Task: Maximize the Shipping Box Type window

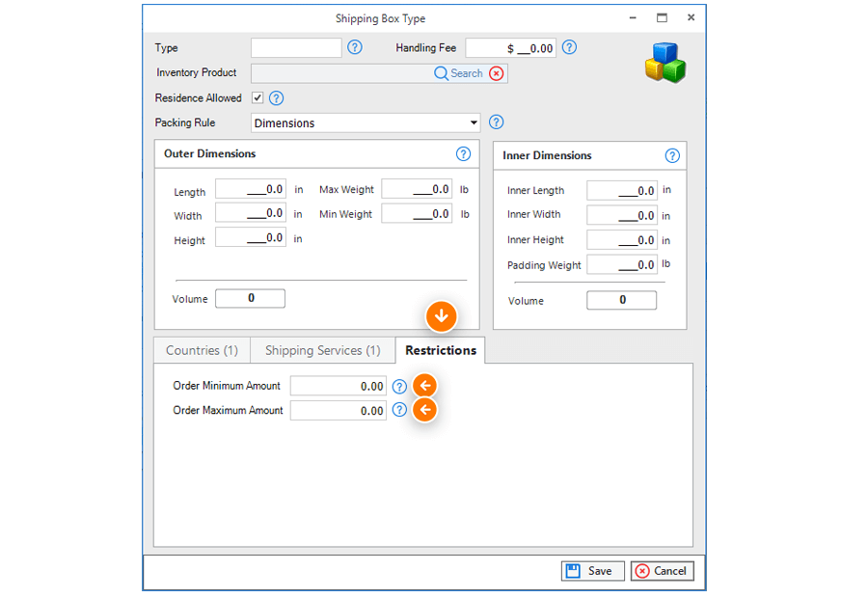Action: (662, 17)
